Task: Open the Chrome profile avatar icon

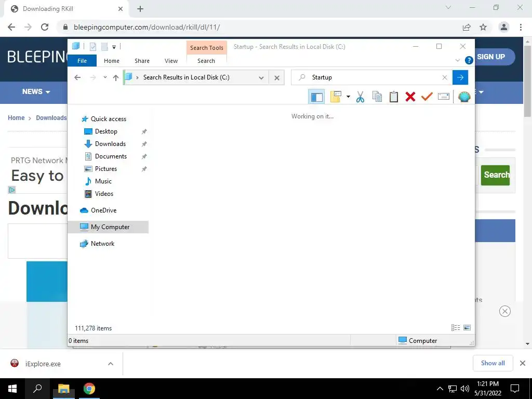Action: tap(504, 27)
